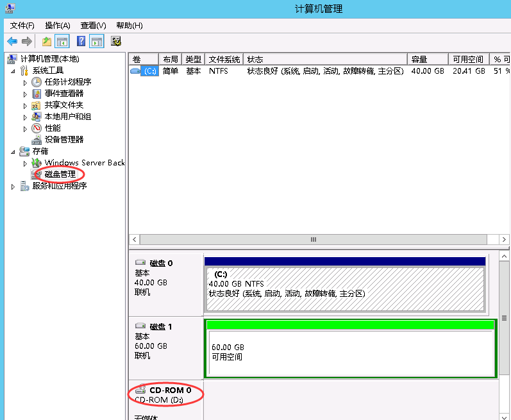Image resolution: width=511 pixels, height=420 pixels.
Task: Select 设备管理器 in the tree
Action: 63,140
